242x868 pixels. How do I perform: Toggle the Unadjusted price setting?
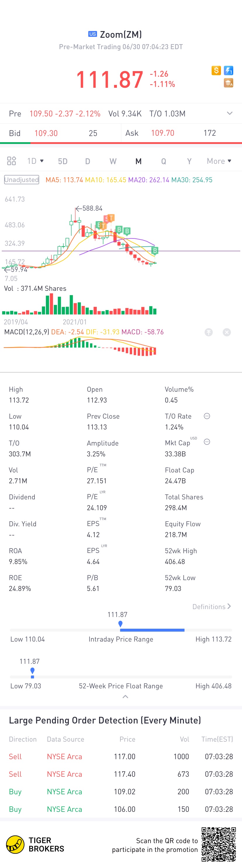[22, 180]
